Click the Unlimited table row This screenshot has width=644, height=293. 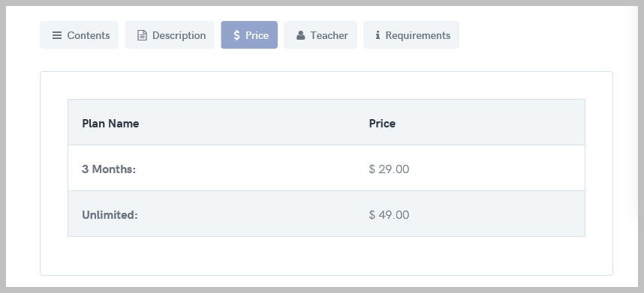pyautogui.click(x=327, y=214)
